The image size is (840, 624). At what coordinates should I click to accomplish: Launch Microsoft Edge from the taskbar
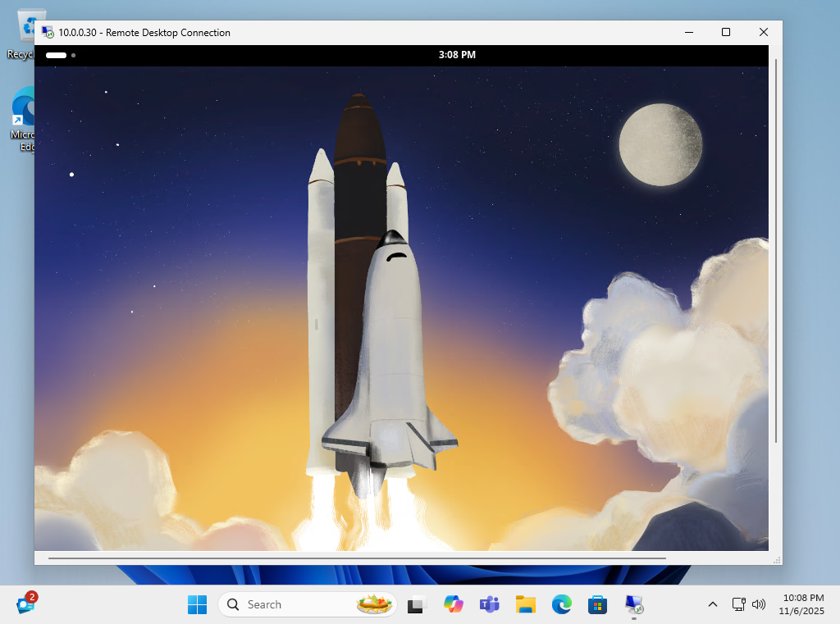click(562, 604)
